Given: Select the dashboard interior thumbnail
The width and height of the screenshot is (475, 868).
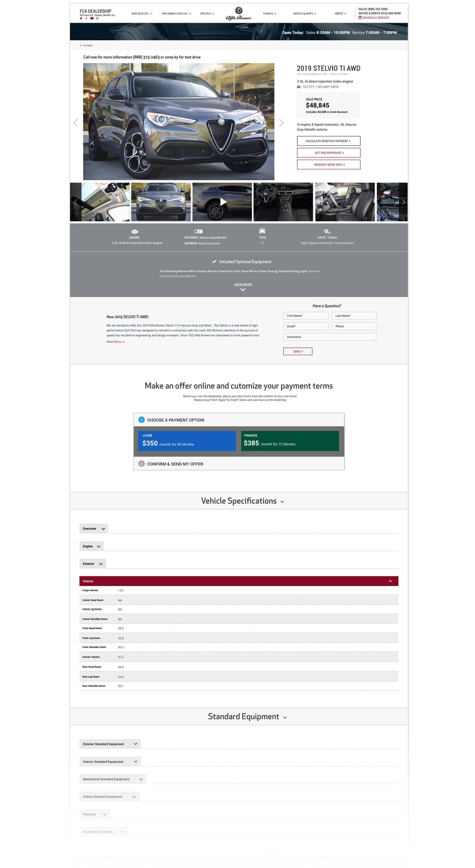Looking at the screenshot, I should click(x=283, y=202).
